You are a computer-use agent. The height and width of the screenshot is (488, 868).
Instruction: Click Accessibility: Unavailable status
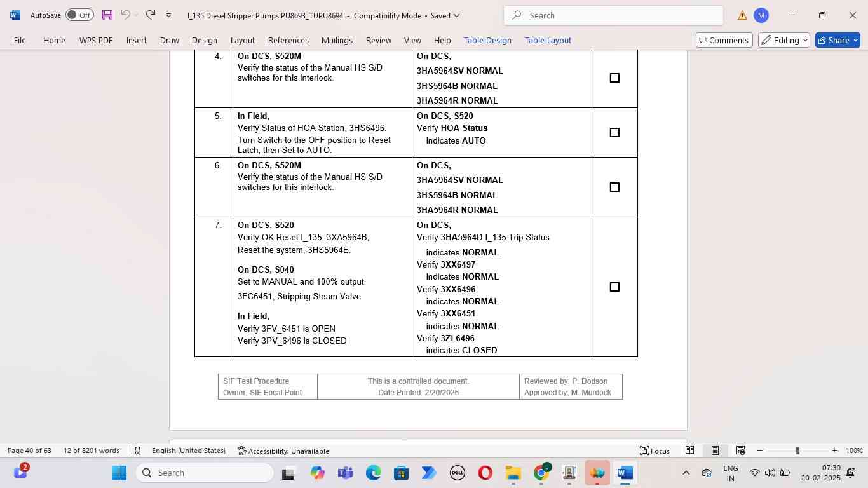coord(283,451)
